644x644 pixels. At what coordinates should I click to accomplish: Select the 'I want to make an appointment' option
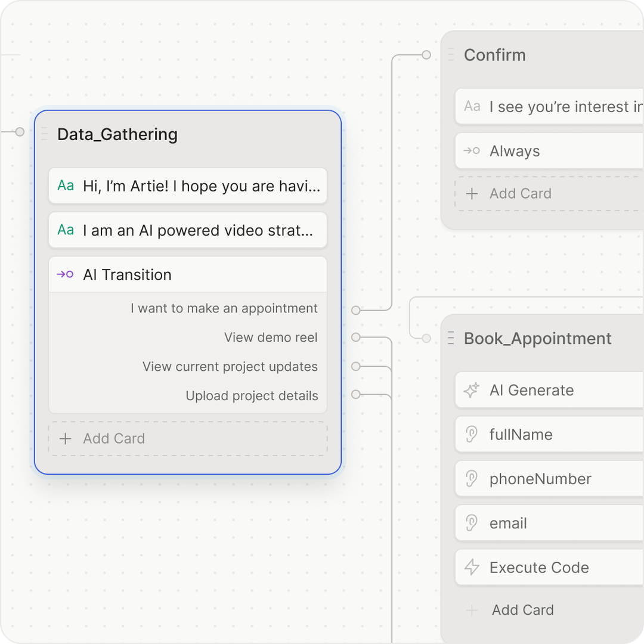point(224,308)
